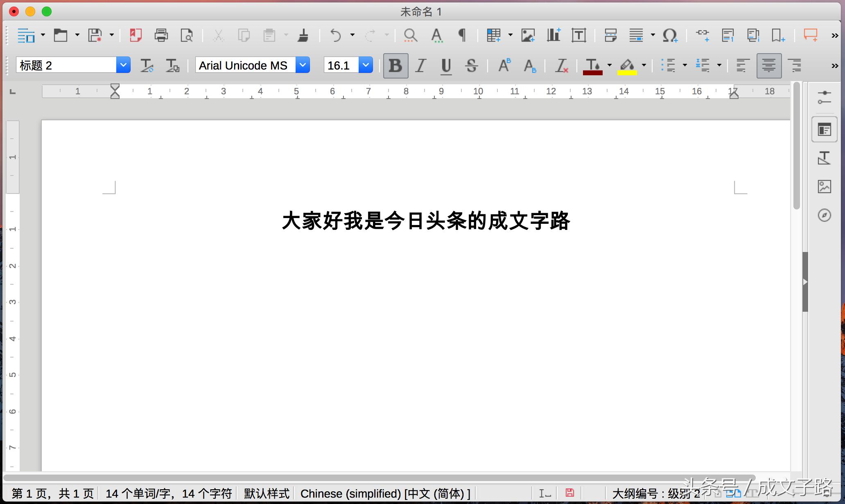The image size is (845, 504).
Task: Enable underline on the heading
Action: pos(446,65)
